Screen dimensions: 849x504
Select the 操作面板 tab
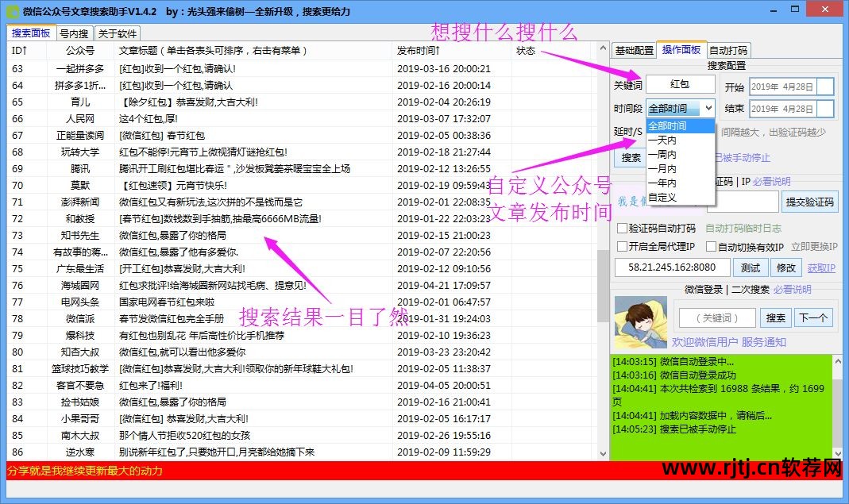[681, 49]
